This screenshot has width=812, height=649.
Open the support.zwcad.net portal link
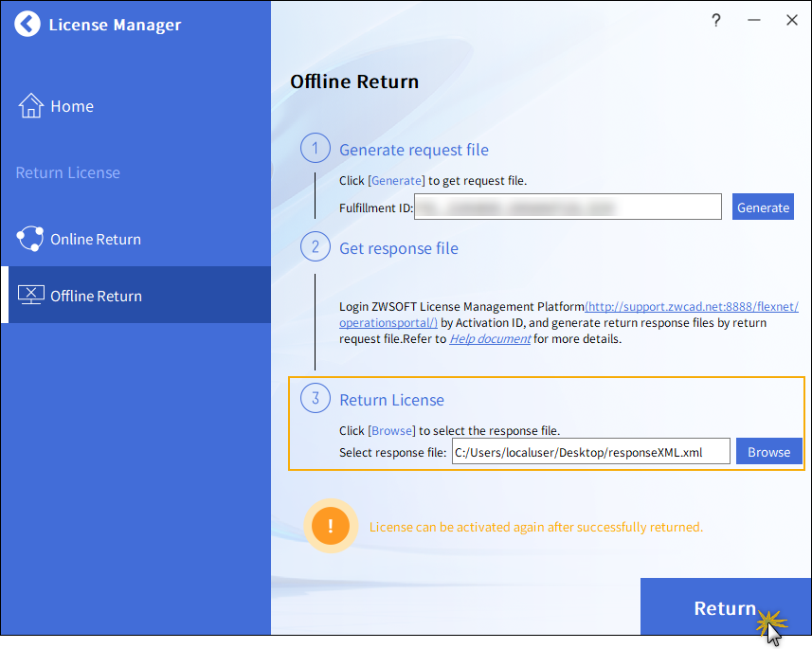[692, 306]
